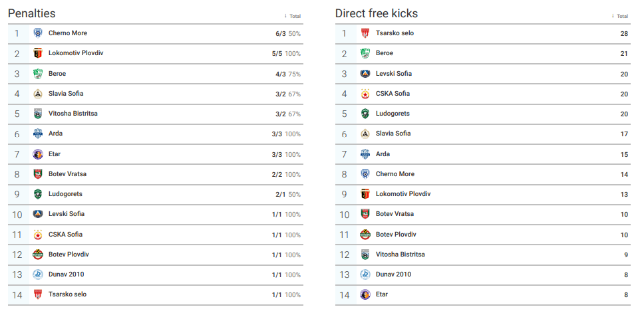
Task: Click Ludogorets name in Direct free kicks
Action: pyautogui.click(x=393, y=114)
